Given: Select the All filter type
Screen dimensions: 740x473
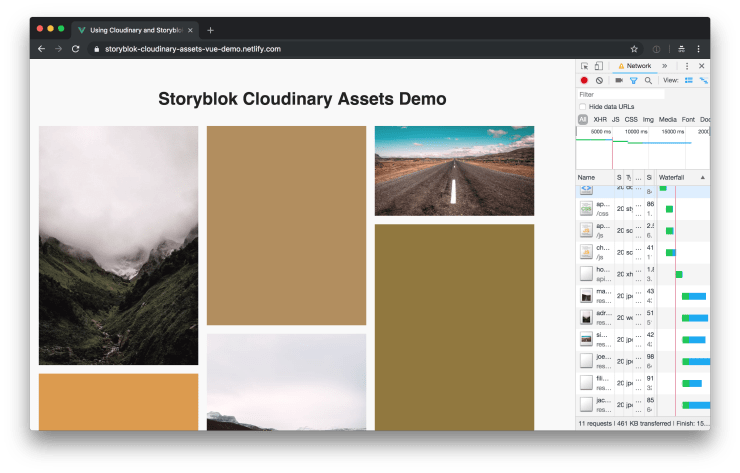Looking at the screenshot, I should click(x=583, y=119).
